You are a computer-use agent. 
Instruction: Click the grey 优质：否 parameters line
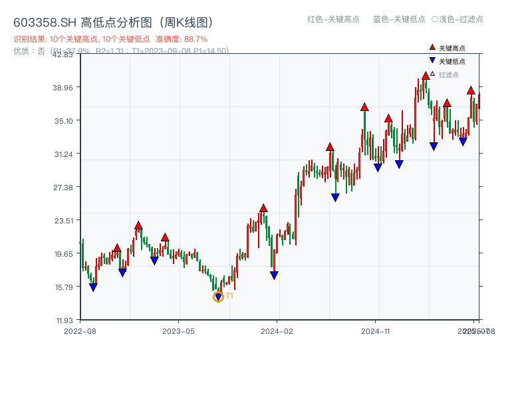tap(121, 51)
